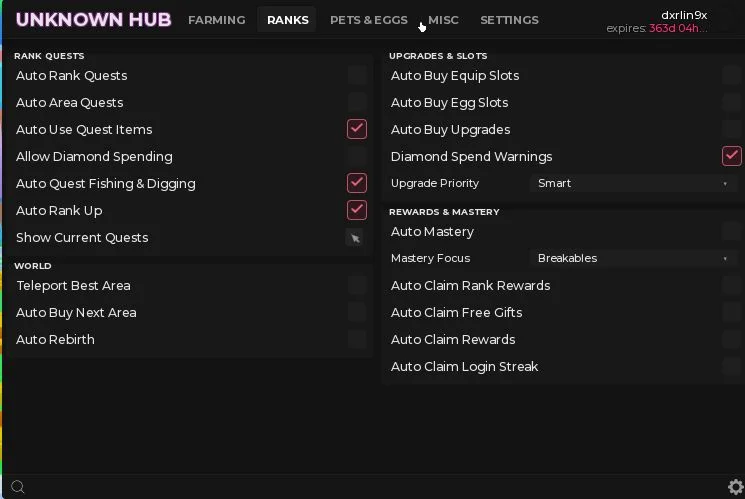
Task: Enable Auto Claim Free Gifts
Action: pyautogui.click(x=732, y=312)
